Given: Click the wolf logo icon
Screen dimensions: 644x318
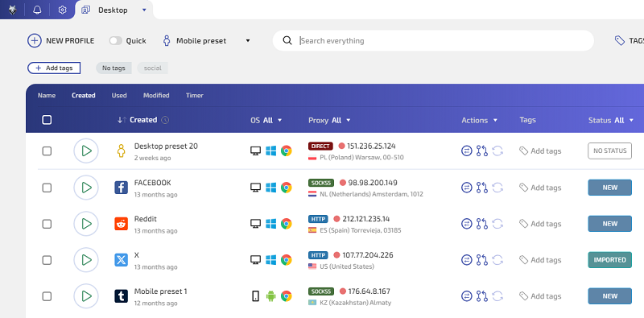Looking at the screenshot, I should [x=12, y=10].
